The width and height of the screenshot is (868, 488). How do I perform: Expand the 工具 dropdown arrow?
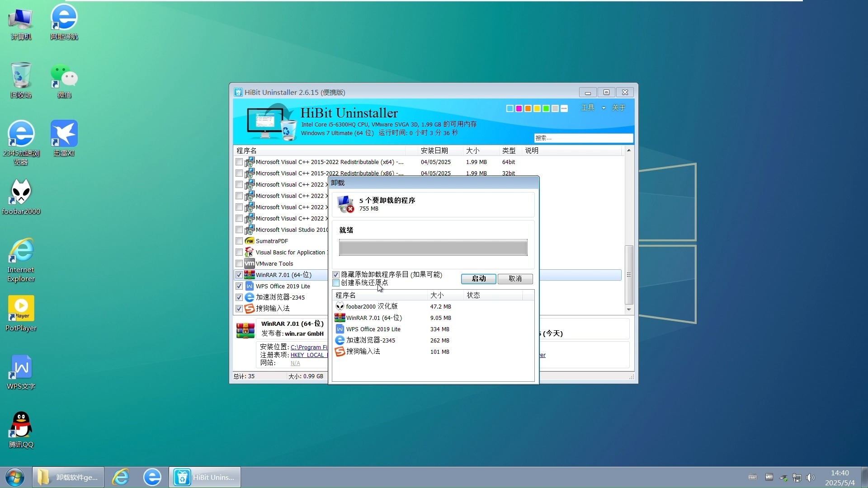(x=604, y=108)
